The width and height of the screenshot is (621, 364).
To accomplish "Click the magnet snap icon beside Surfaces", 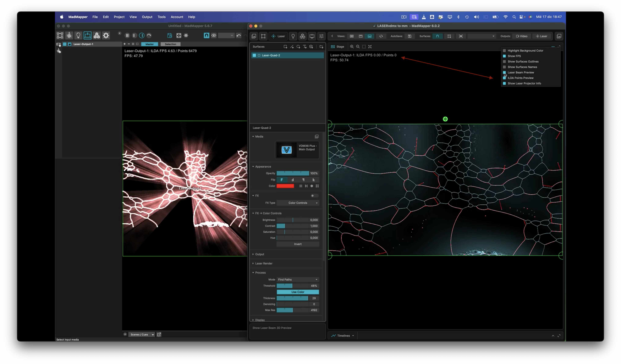I will pos(437,36).
